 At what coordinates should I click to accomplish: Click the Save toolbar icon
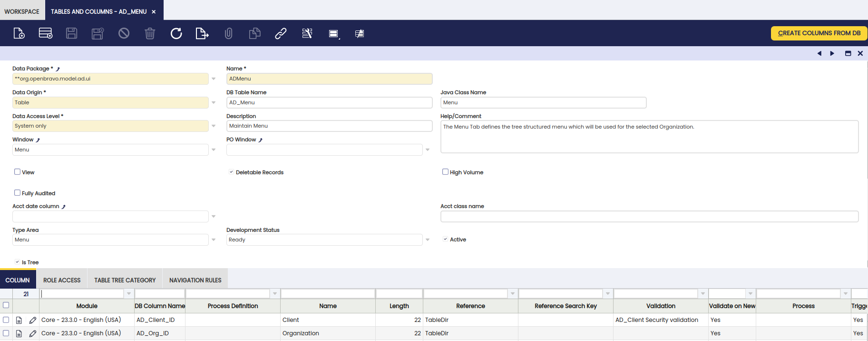pyautogui.click(x=71, y=33)
